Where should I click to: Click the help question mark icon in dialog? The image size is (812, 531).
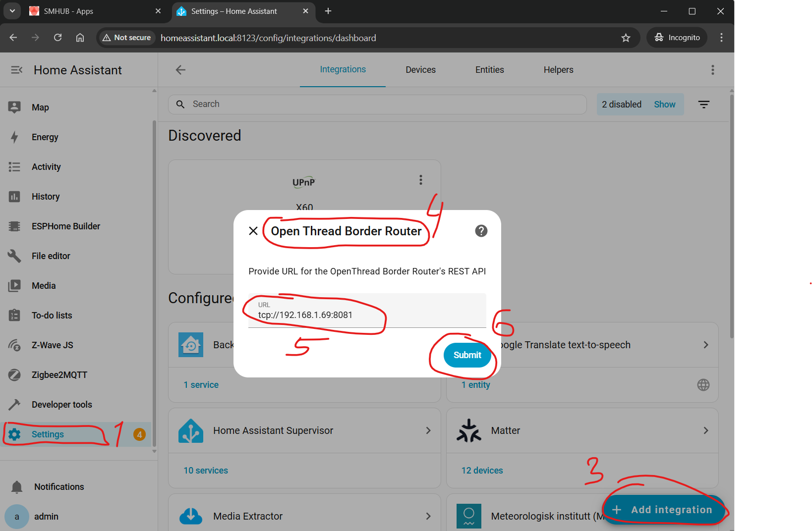(x=481, y=231)
